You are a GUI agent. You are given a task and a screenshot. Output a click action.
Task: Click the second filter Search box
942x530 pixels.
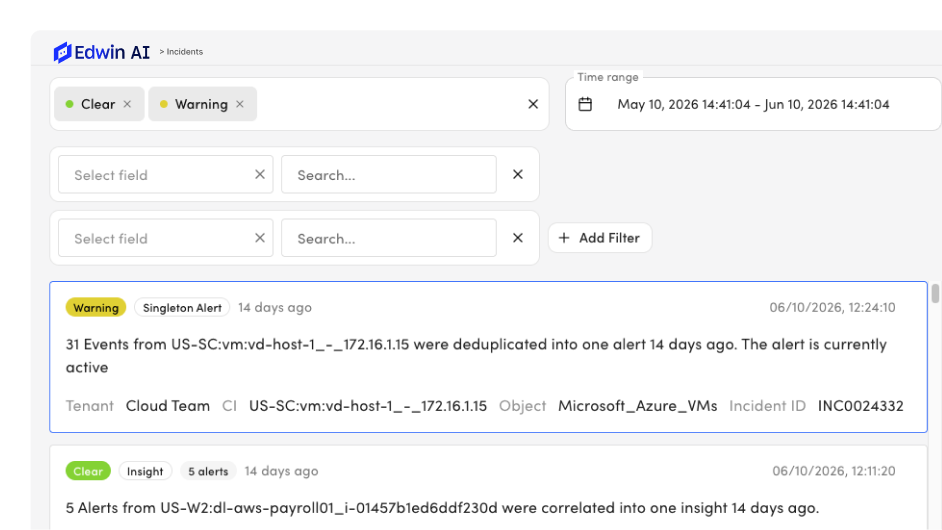389,238
